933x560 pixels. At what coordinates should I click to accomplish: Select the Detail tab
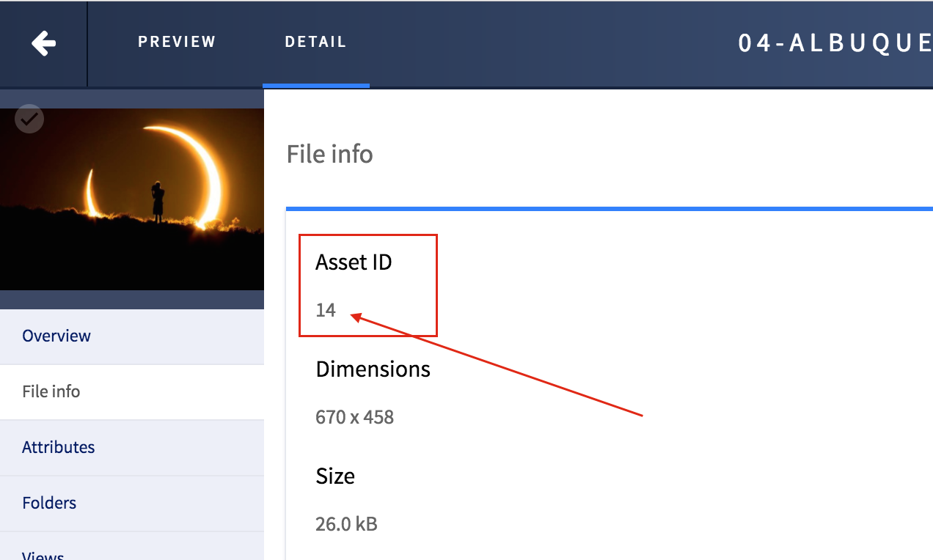click(x=315, y=42)
